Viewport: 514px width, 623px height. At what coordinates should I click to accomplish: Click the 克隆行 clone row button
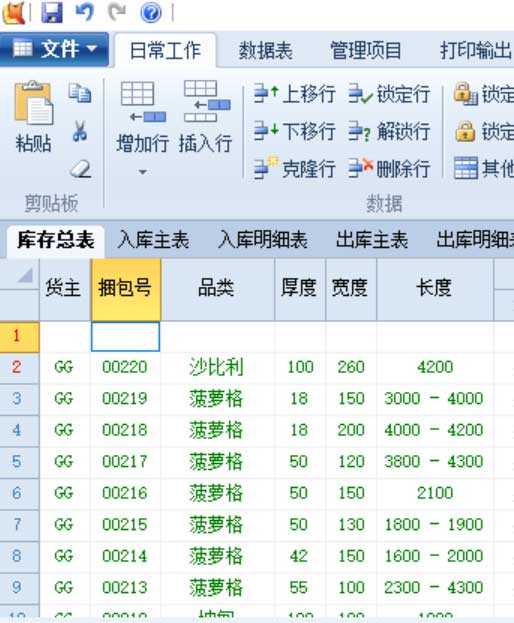click(295, 168)
